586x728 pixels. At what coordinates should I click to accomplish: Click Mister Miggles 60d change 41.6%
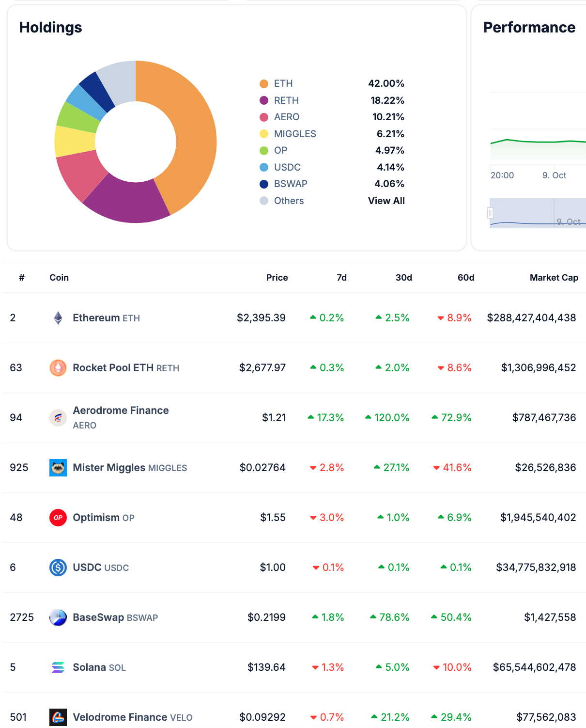pos(452,468)
